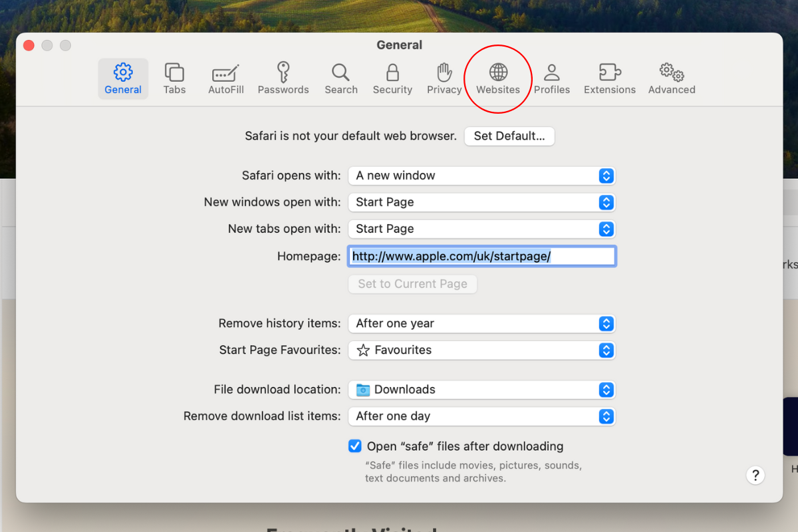Open the AutoFill settings pane
This screenshot has height=532, width=798.
coord(225,78)
